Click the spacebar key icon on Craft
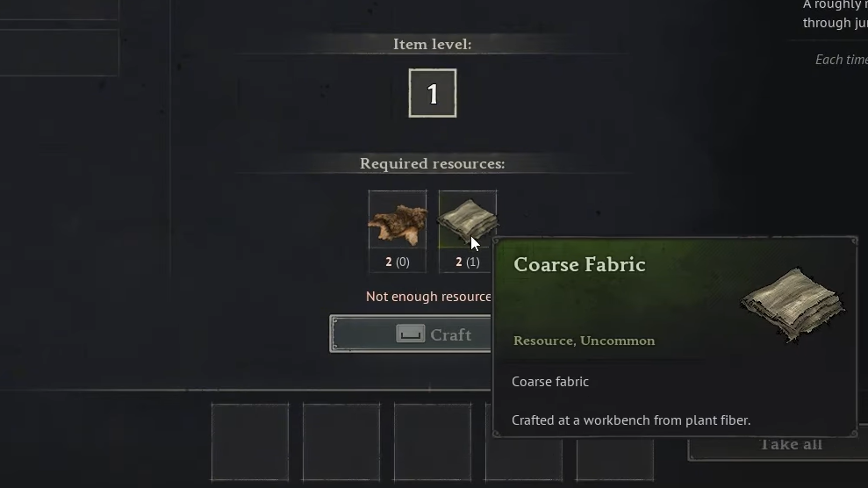868x488 pixels. point(410,334)
